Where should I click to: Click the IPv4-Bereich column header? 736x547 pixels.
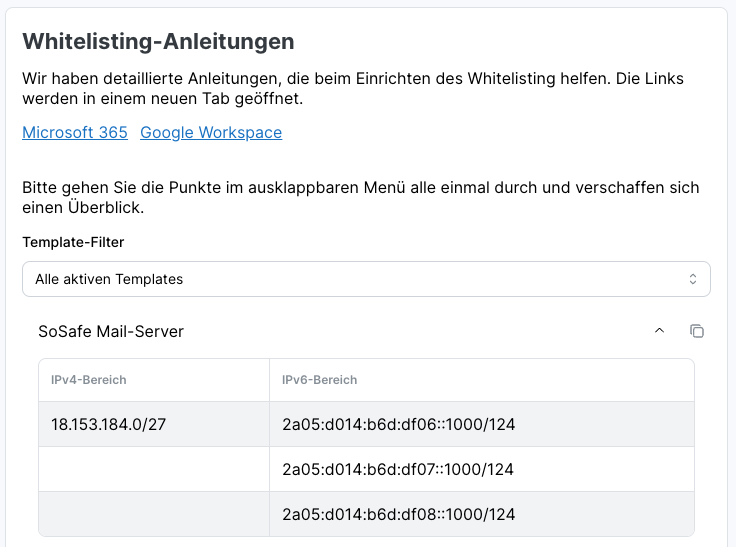tap(89, 380)
